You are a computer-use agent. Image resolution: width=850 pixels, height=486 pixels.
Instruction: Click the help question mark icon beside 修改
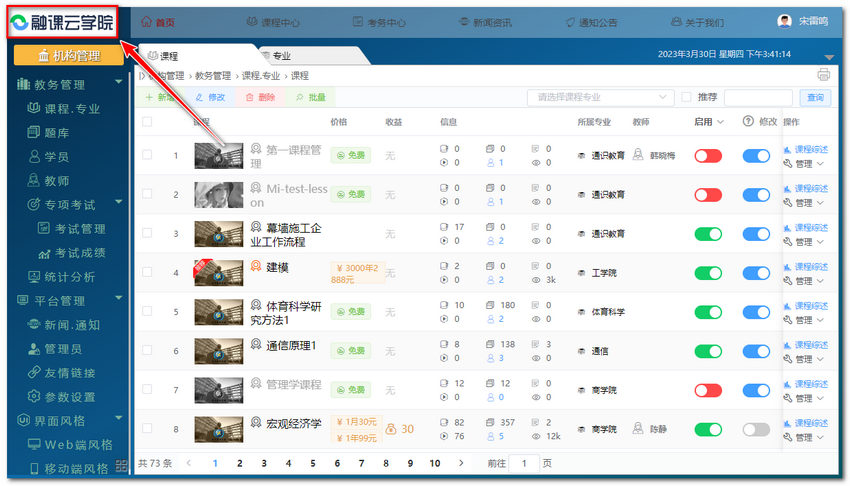click(x=747, y=122)
